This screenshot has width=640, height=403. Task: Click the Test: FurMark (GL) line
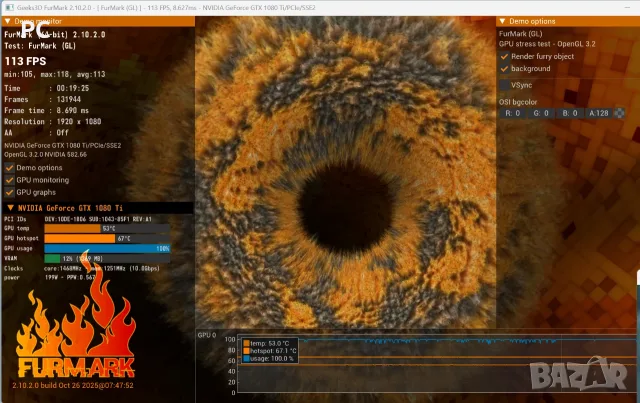[x=40, y=46]
